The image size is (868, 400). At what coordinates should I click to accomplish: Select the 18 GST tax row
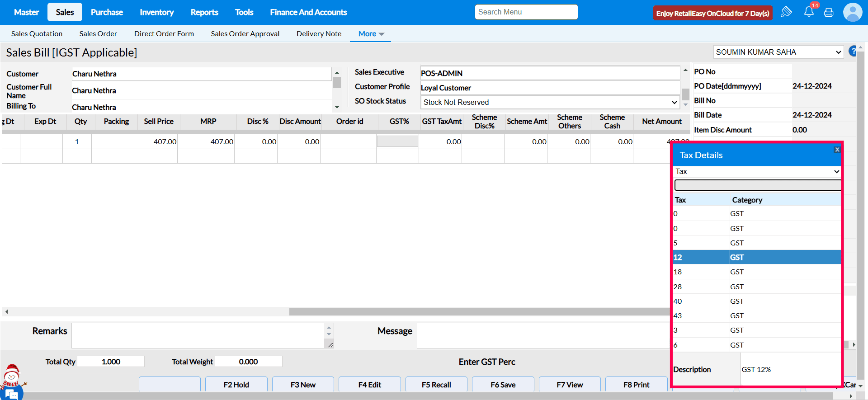(756, 272)
